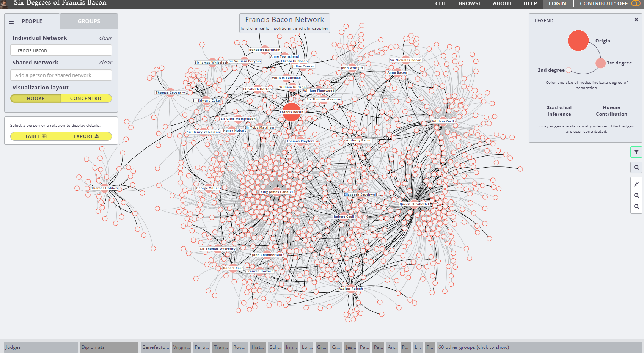Open the Cite menu item
Screen dimensions: 644x353
[441, 3]
